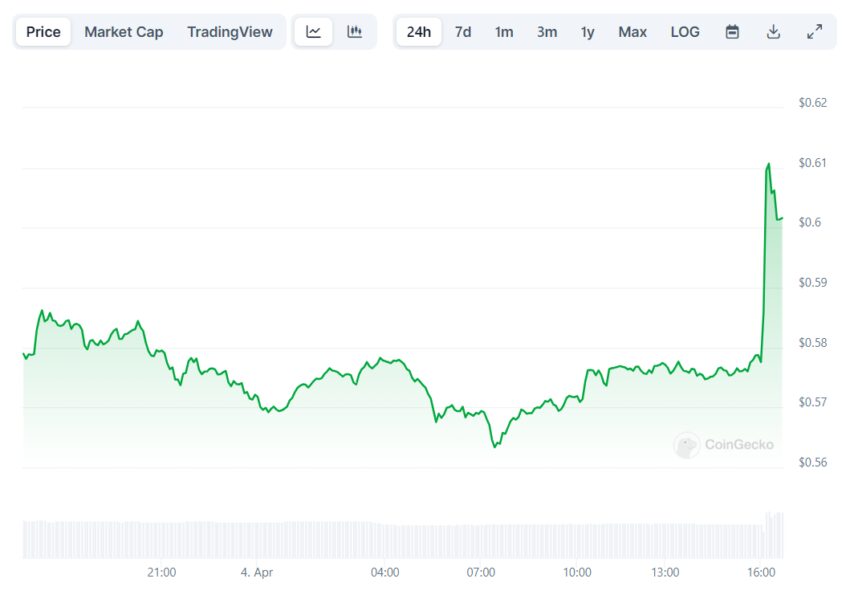This screenshot has height=595, width=850.
Task: Click the $0.59 price axis label
Action: click(x=813, y=282)
